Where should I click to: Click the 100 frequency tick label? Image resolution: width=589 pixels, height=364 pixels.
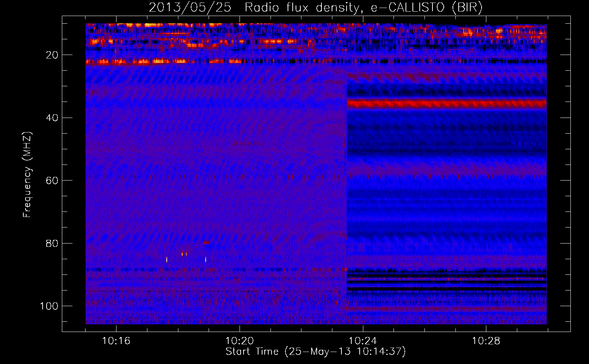click(x=49, y=306)
